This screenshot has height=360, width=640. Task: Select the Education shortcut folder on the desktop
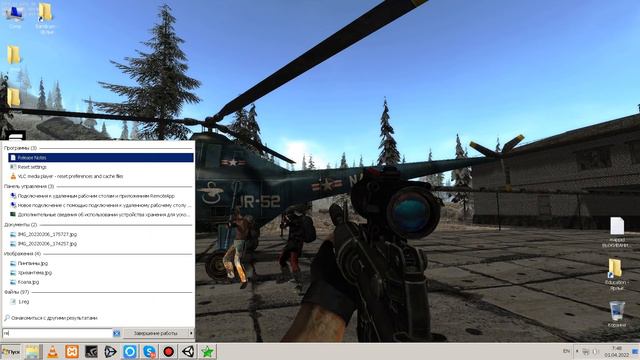pyautogui.click(x=616, y=274)
